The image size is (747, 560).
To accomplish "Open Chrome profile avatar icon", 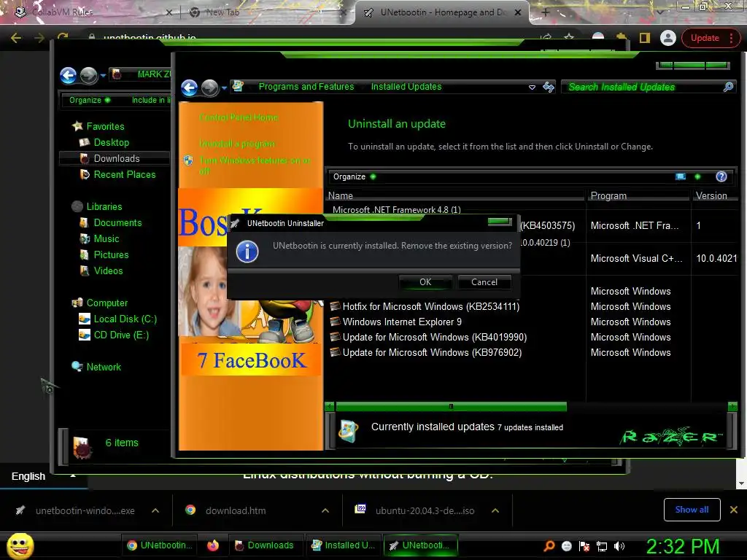I will coord(668,38).
